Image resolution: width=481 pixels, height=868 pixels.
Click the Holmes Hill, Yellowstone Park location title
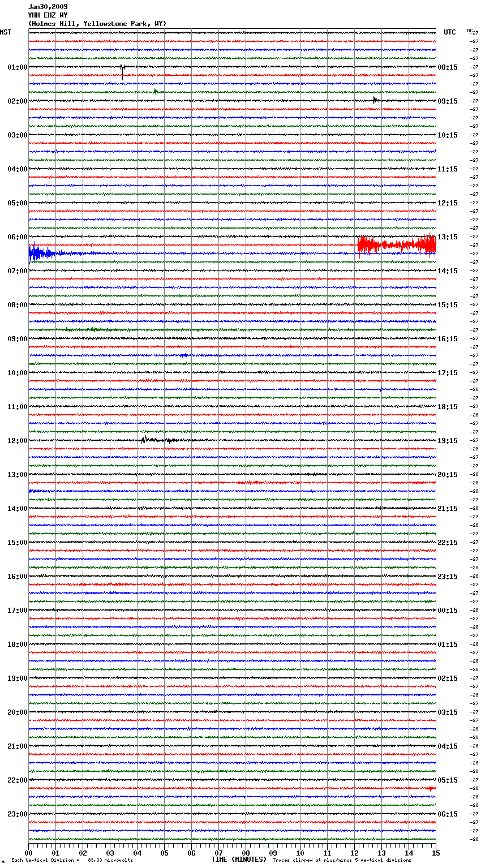coord(97,24)
